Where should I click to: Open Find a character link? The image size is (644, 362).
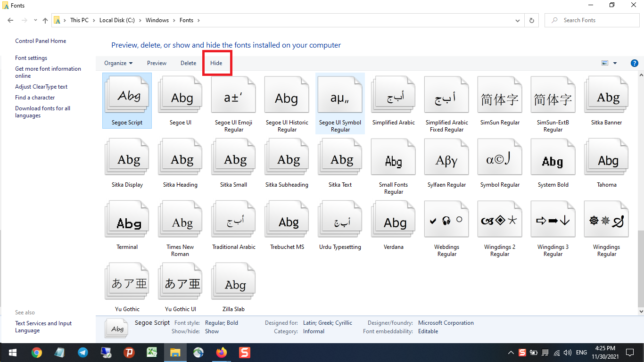point(35,98)
